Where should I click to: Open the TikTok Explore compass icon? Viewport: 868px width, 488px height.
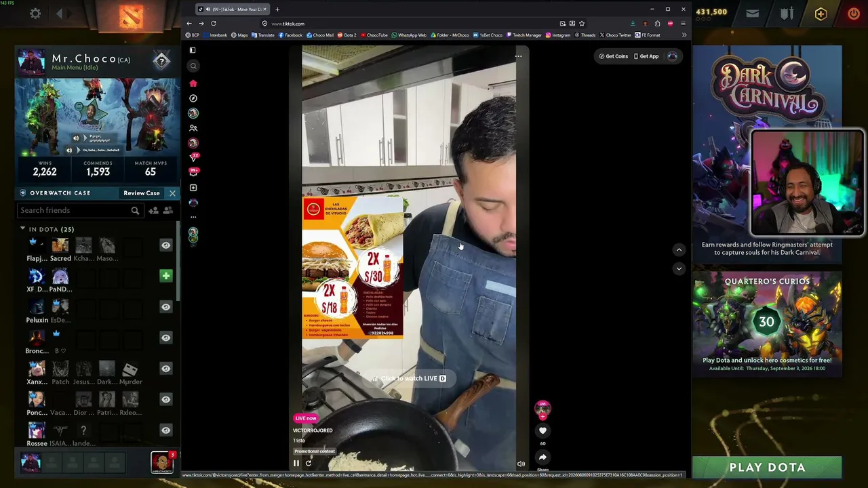tap(193, 98)
